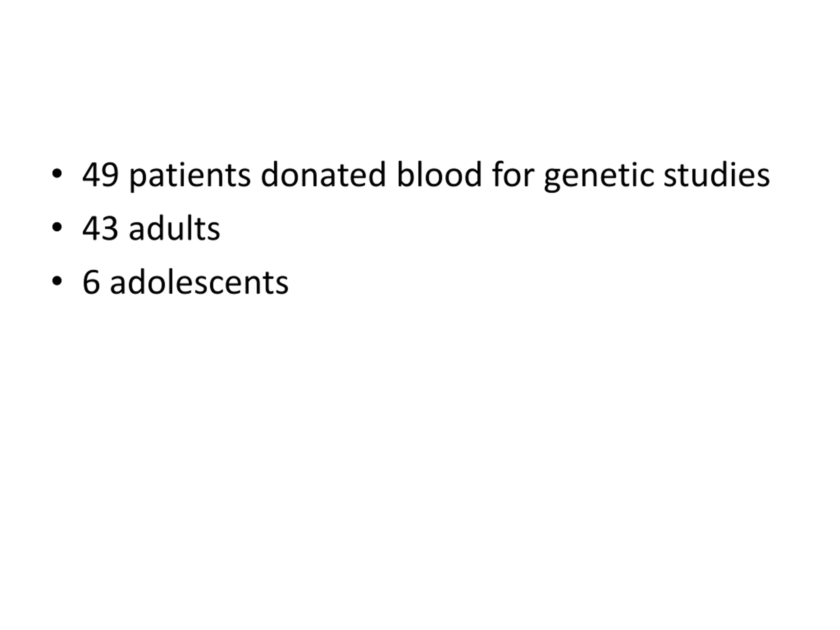Click the word 'blood'
Screen dimensions: 840x630
(439, 174)
